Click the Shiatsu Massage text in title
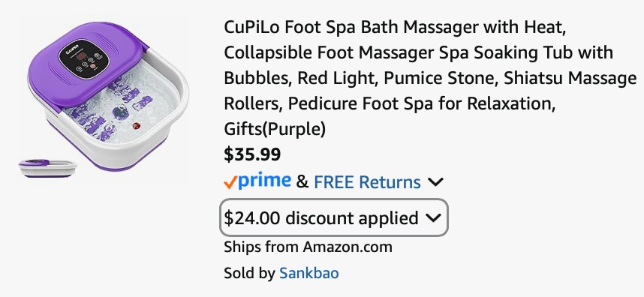This screenshot has height=297, width=644. [570, 79]
